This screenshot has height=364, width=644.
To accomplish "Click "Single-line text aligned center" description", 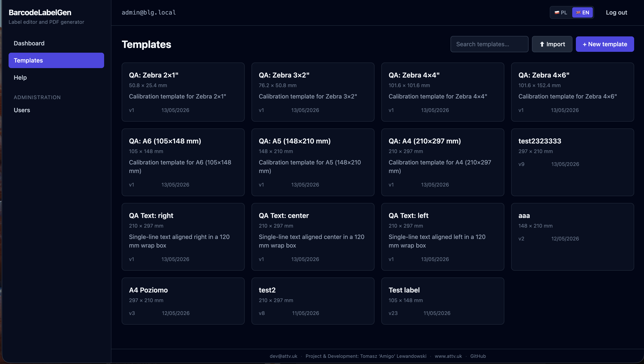I will pos(312,241).
